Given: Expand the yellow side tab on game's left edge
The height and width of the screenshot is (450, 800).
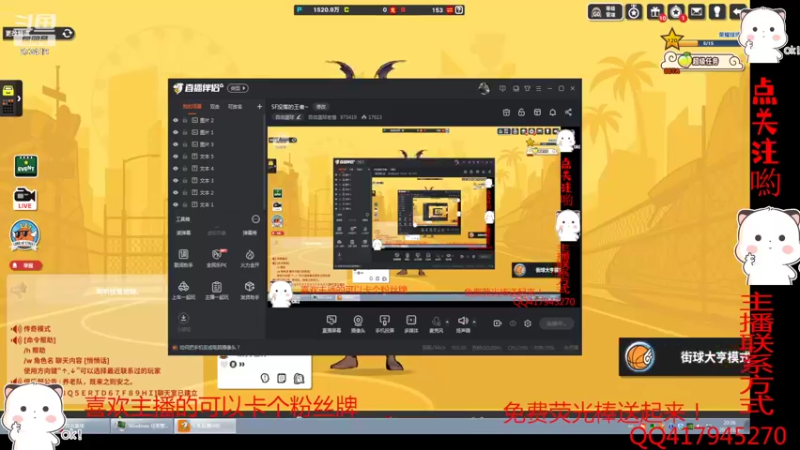Looking at the screenshot, I should (11, 98).
